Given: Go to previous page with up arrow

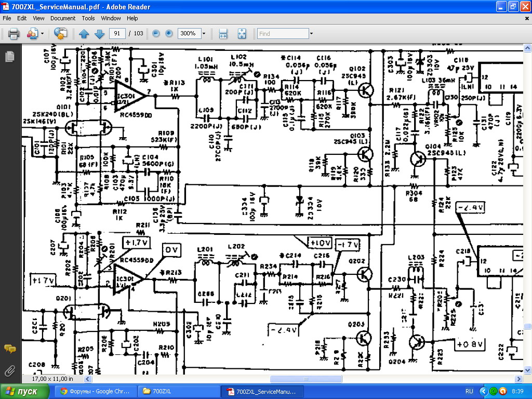Looking at the screenshot, I should click(x=84, y=34).
